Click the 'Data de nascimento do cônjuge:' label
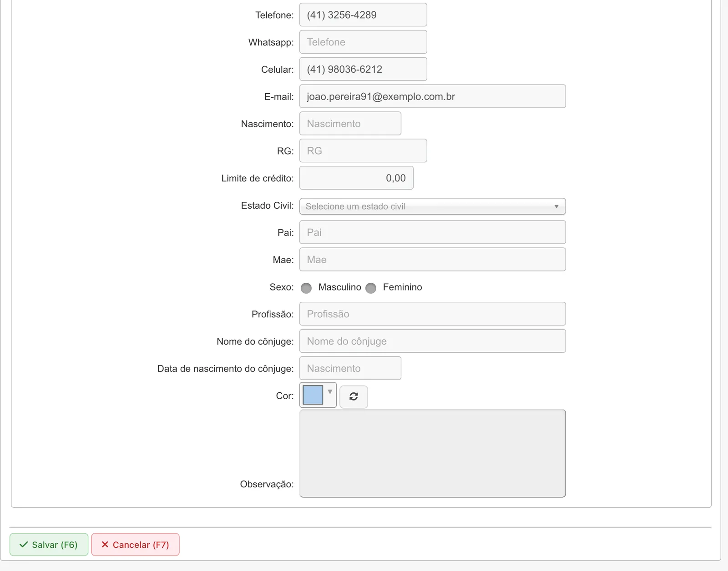728x571 pixels. click(x=225, y=369)
